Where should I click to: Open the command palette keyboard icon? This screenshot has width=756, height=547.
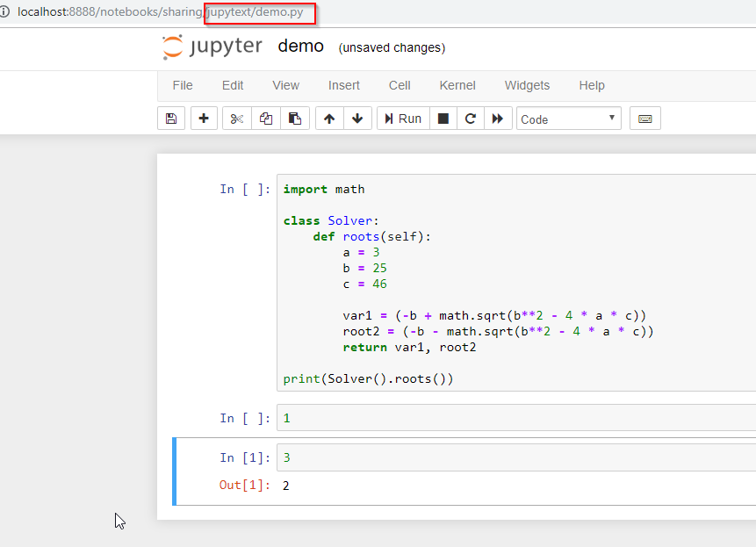click(644, 118)
